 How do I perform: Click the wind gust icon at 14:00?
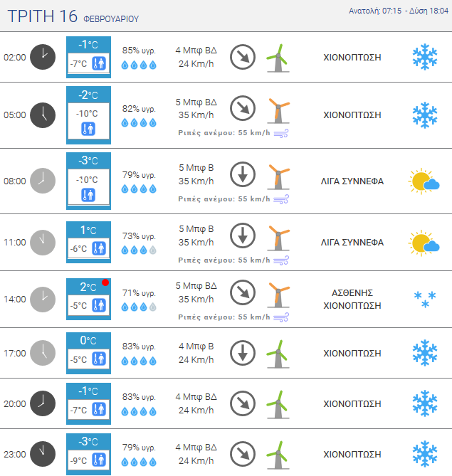click(x=280, y=317)
